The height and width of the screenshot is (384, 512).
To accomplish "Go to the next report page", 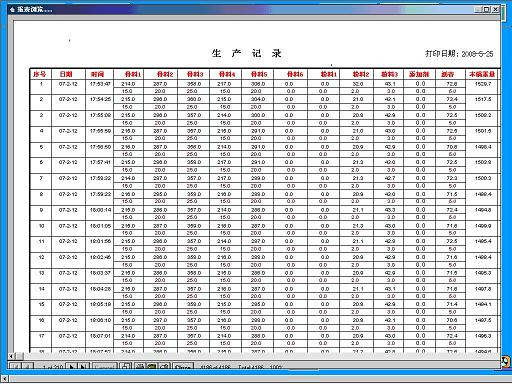I will (x=71, y=367).
